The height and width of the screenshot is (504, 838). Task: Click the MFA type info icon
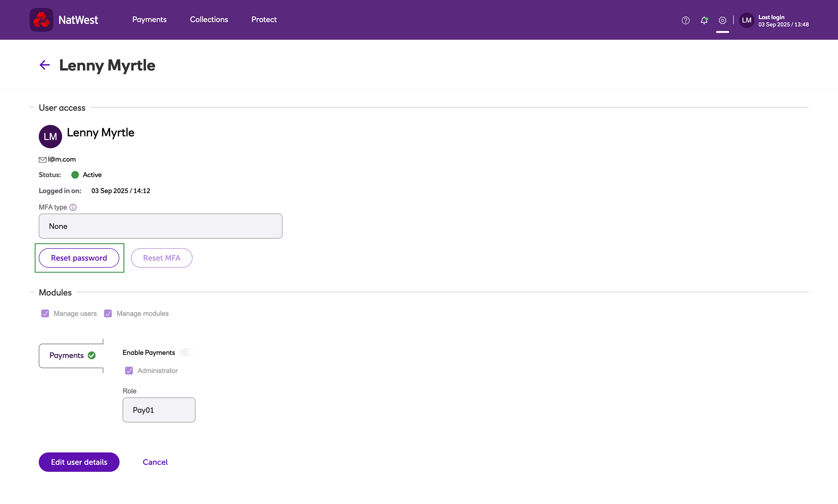[x=73, y=207]
